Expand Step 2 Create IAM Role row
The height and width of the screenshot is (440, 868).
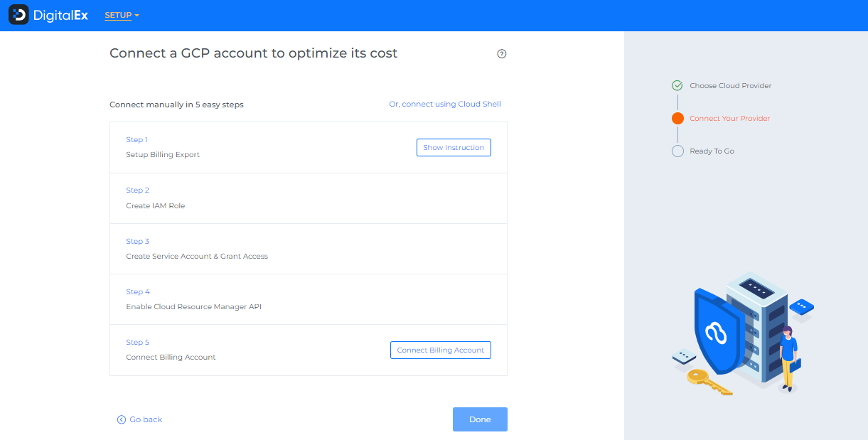(309, 198)
